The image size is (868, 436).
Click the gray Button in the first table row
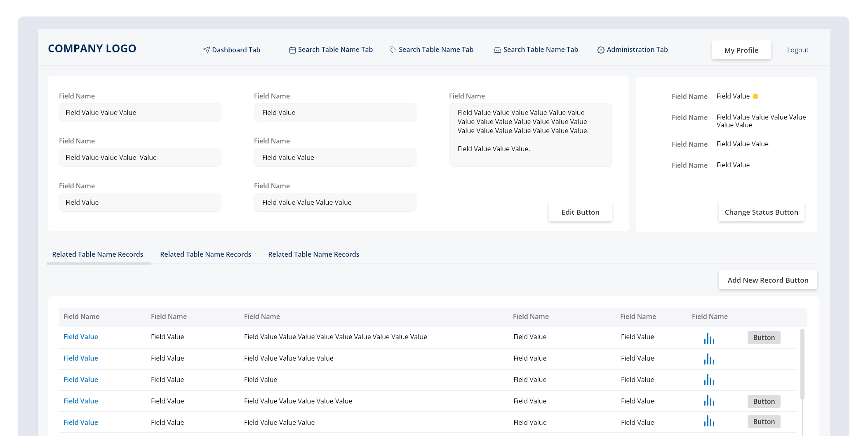pos(764,338)
